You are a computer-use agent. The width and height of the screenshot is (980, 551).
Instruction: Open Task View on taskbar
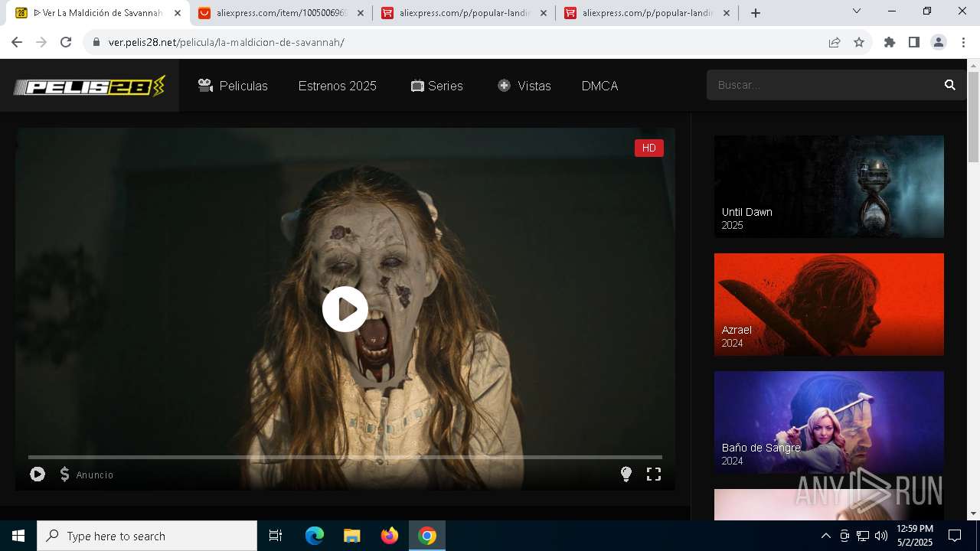click(276, 536)
